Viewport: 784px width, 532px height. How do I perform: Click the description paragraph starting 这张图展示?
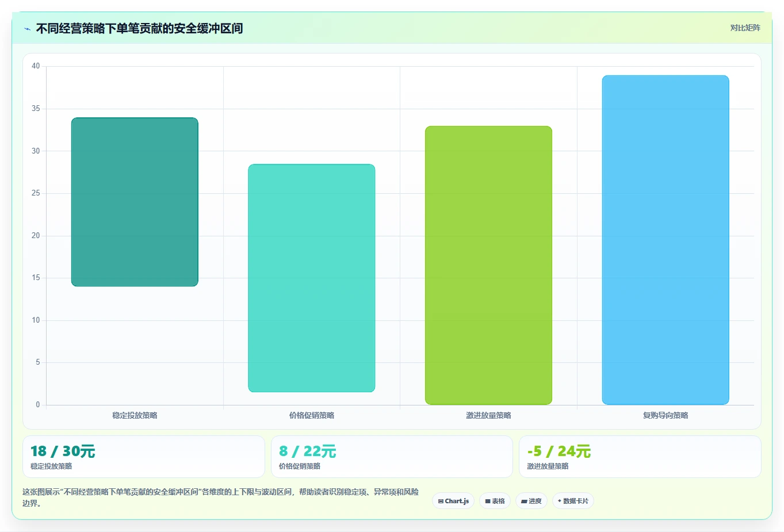tap(221, 497)
